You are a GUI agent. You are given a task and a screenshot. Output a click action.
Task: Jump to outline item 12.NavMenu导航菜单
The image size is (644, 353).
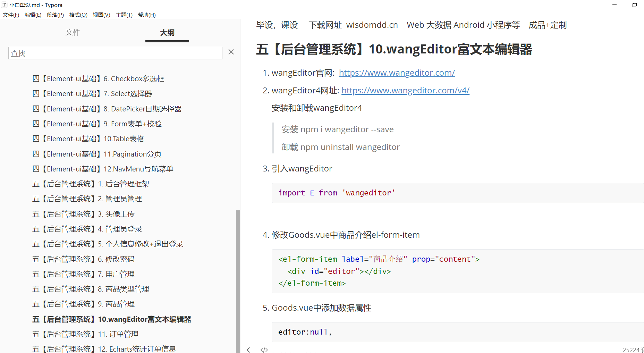(x=103, y=169)
